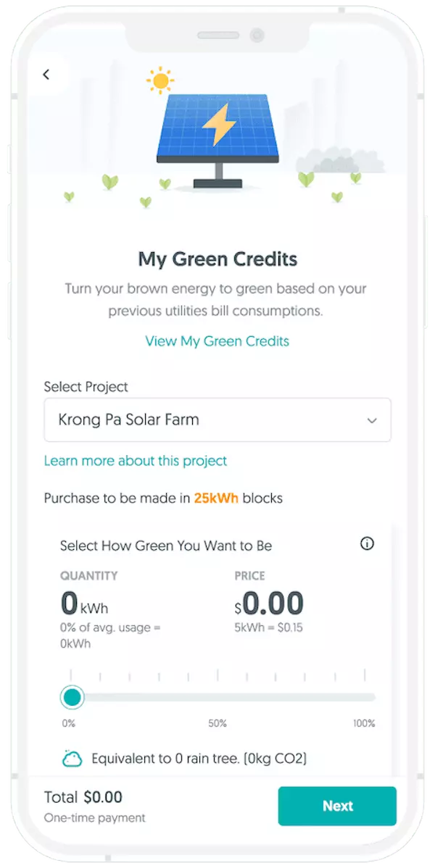Tap the solar panel illustration

[x=217, y=130]
